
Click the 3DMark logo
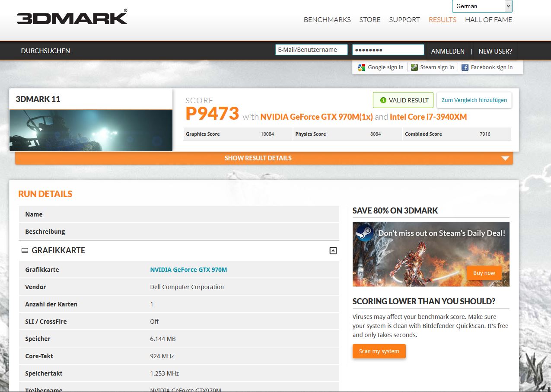point(72,17)
